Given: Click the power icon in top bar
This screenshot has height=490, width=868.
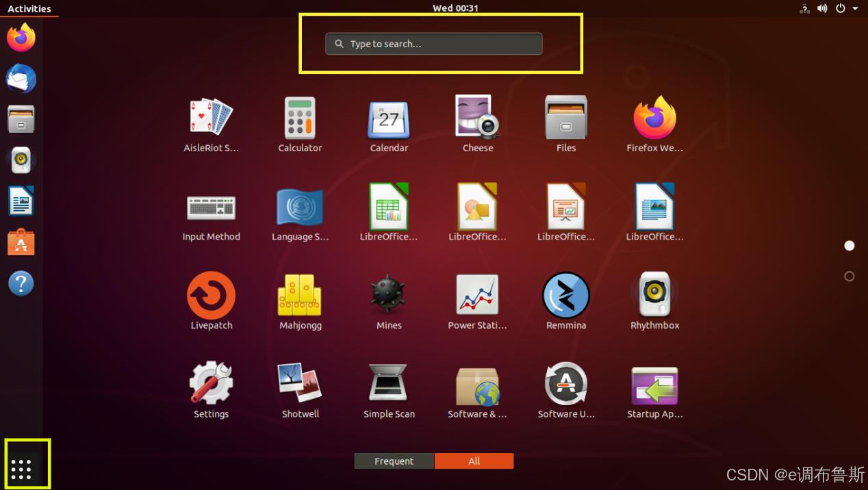Looking at the screenshot, I should [841, 8].
